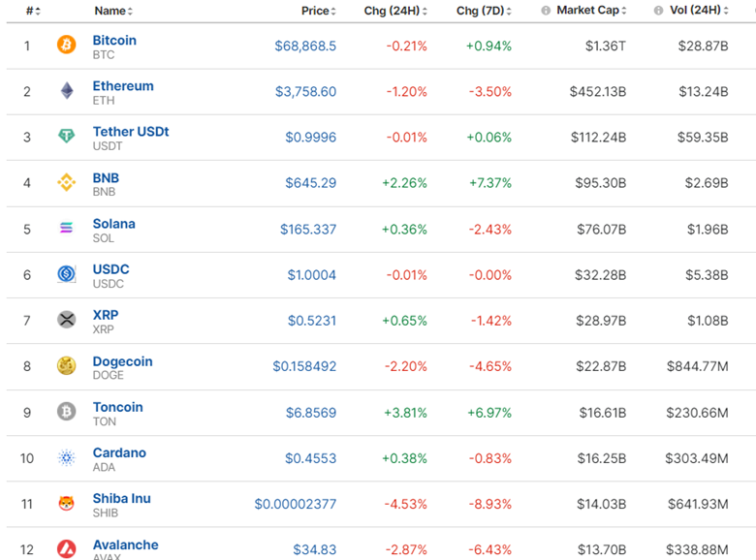Click Ethereum price $3,758.60
Image resolution: width=756 pixels, height=560 pixels.
pyautogui.click(x=305, y=92)
